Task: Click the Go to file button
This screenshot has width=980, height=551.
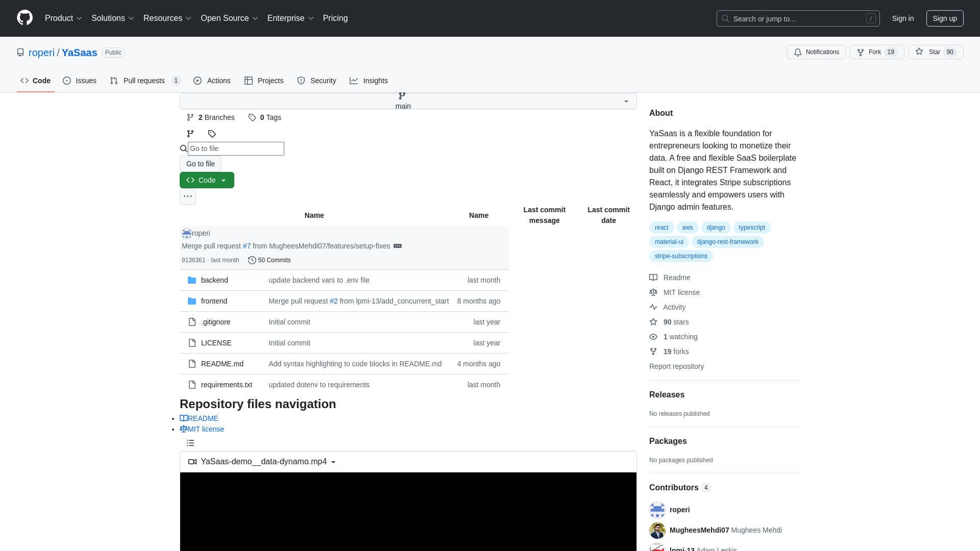Action: [201, 164]
